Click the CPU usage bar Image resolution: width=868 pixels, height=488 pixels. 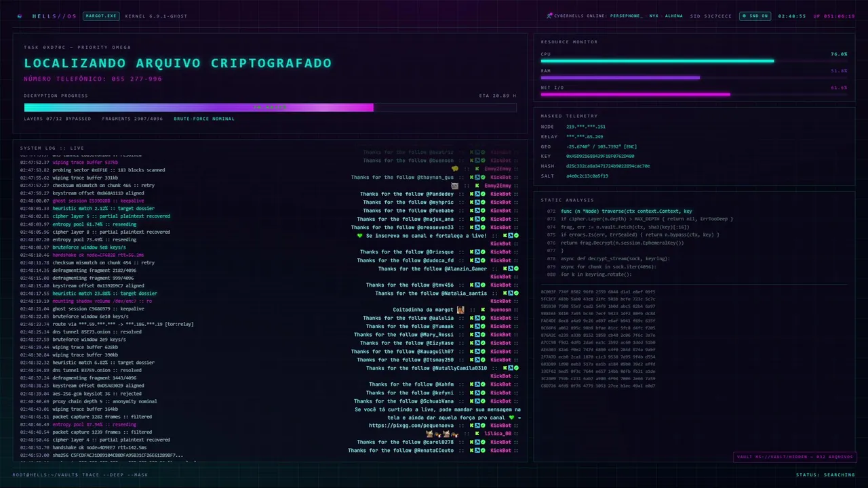(x=694, y=61)
